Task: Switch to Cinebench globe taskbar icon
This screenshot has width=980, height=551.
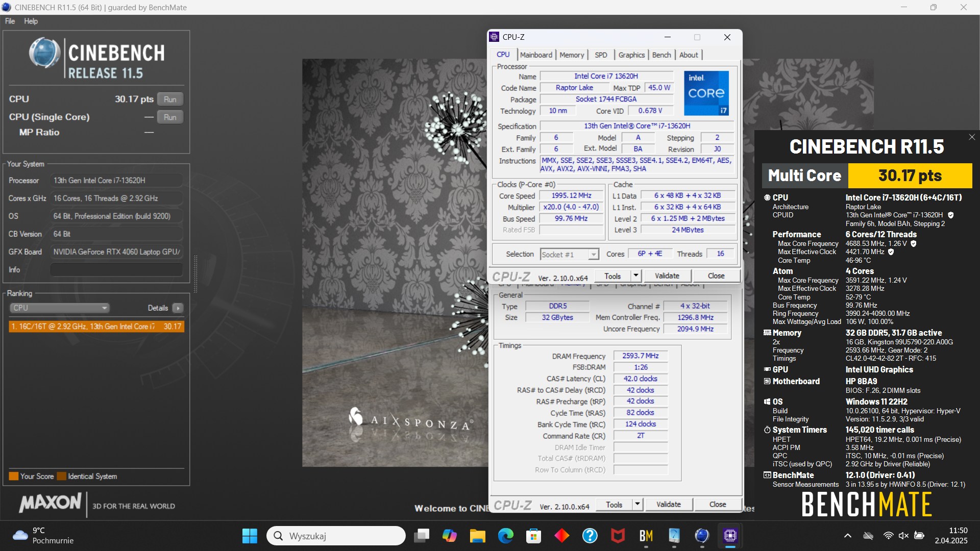Action: [702, 536]
